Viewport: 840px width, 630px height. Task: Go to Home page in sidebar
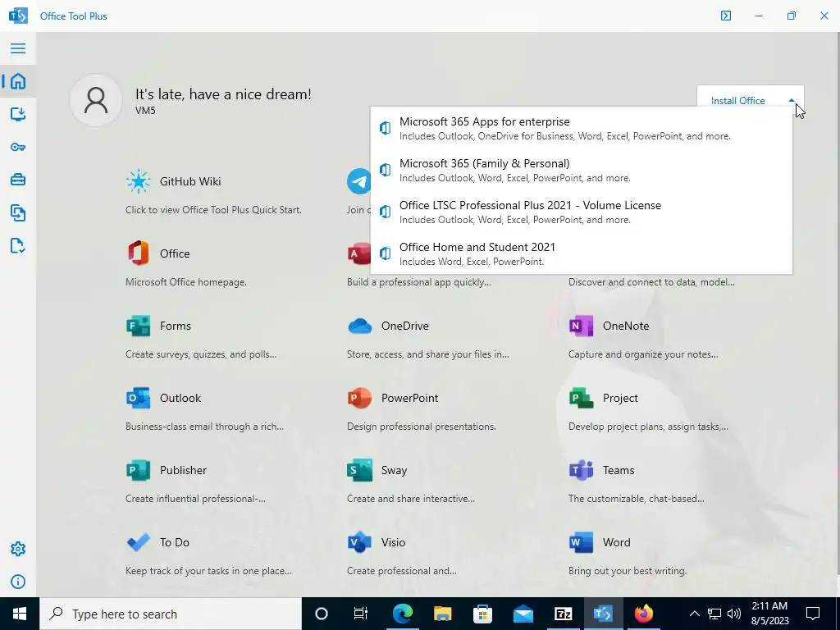(18, 81)
